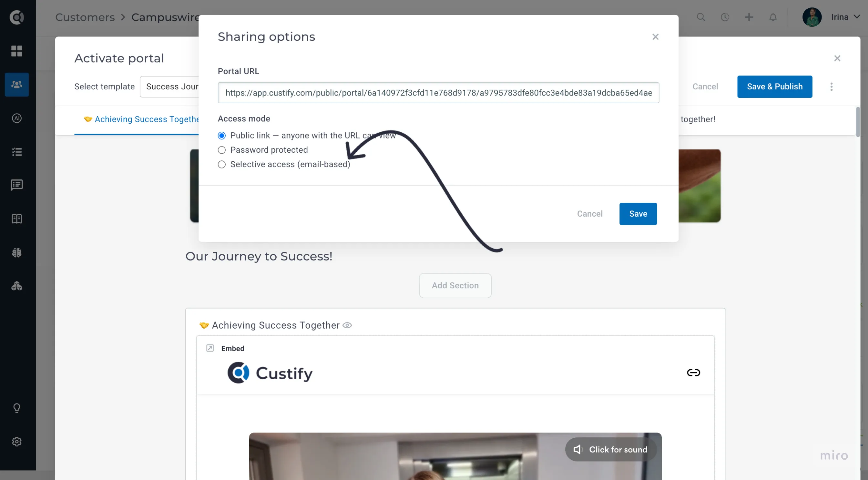This screenshot has width=868, height=480.
Task: Expand the Irina user menu
Action: (845, 17)
